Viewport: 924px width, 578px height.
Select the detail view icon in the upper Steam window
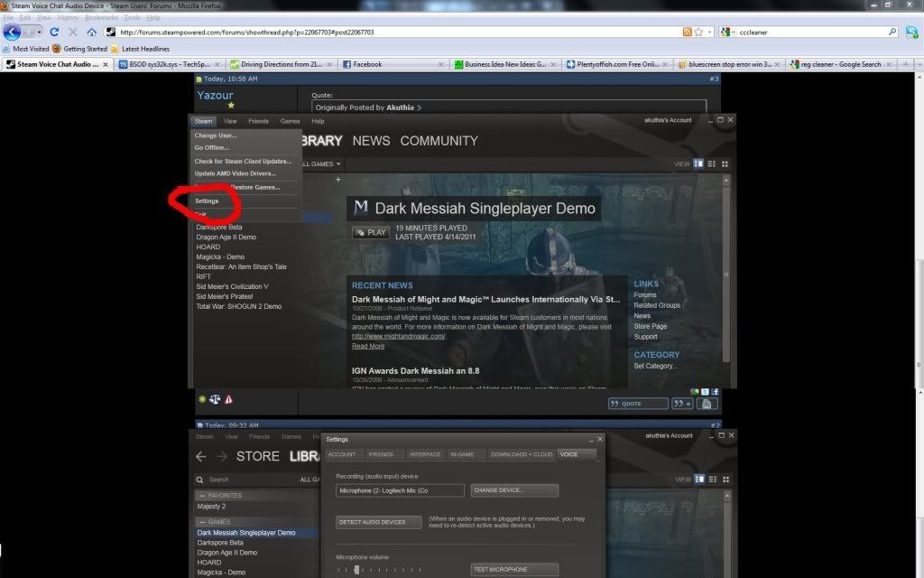[x=698, y=163]
